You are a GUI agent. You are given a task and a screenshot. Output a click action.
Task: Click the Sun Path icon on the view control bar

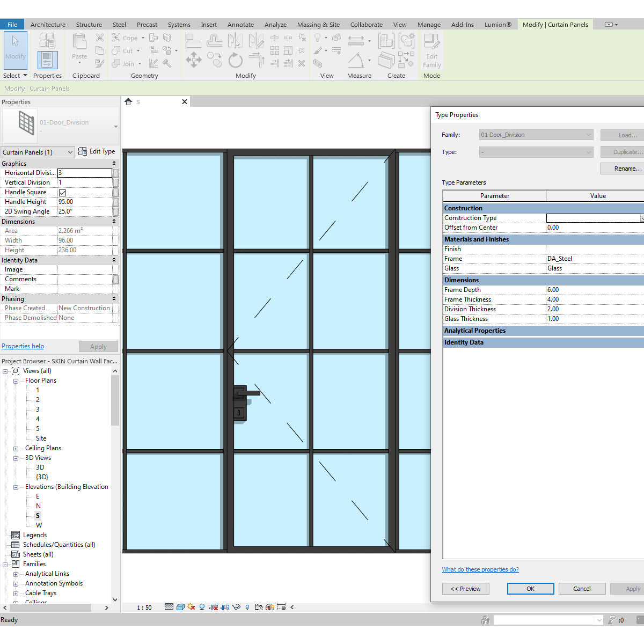click(x=190, y=607)
